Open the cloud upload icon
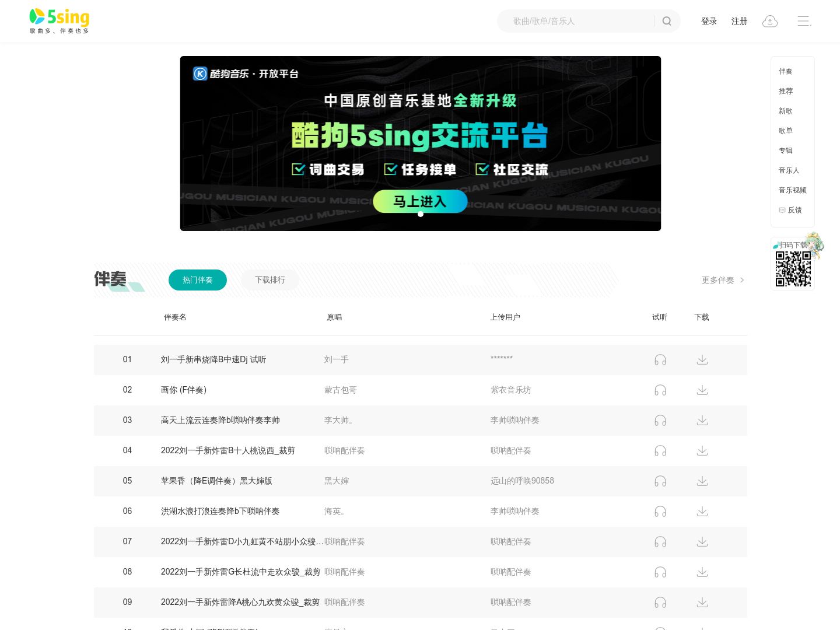The height and width of the screenshot is (630, 840). (770, 22)
